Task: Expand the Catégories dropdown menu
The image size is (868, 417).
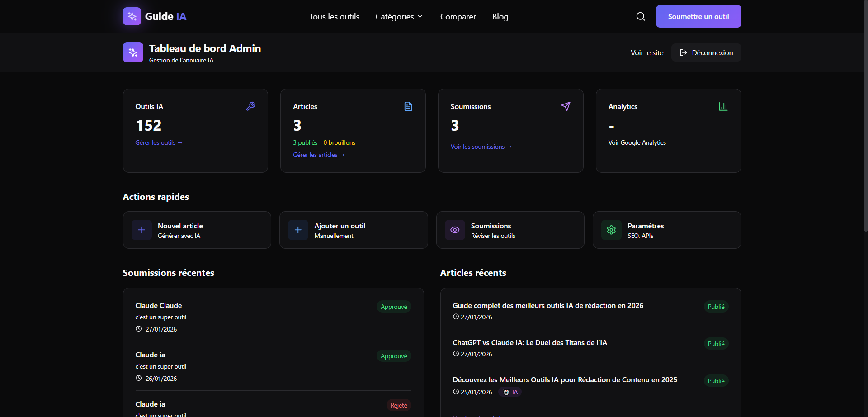Action: (x=399, y=17)
